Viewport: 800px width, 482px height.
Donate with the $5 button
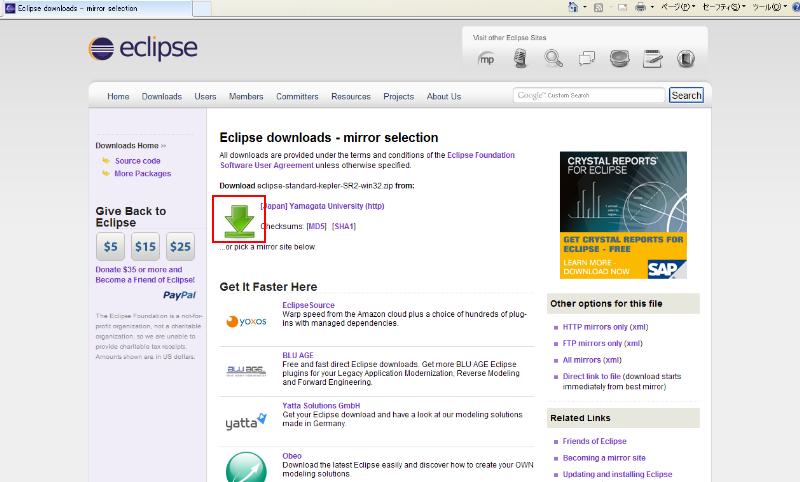pos(110,247)
